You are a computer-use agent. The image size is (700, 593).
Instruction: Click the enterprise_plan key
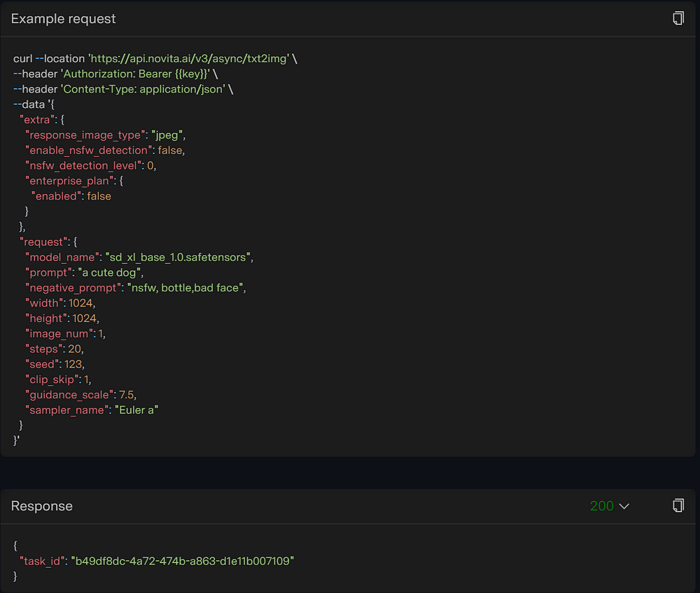[x=71, y=181]
